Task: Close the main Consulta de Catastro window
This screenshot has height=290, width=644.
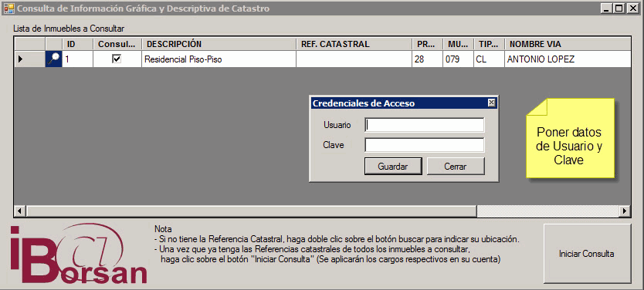Action: (632, 8)
